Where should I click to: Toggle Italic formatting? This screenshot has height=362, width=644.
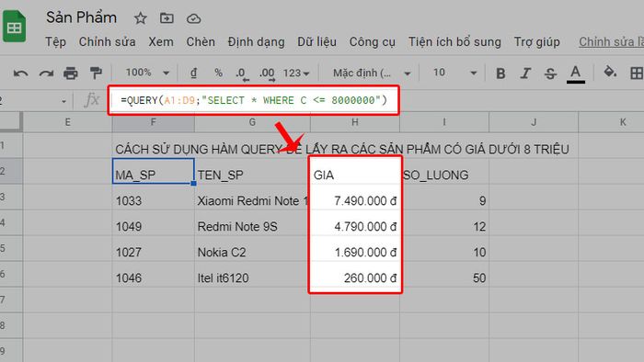[525, 74]
